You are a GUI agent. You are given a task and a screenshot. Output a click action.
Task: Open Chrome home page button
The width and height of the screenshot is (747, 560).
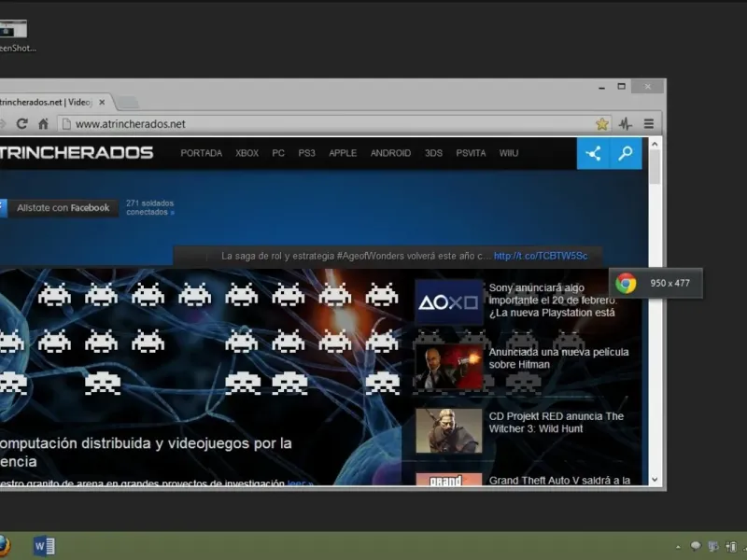pyautogui.click(x=43, y=124)
